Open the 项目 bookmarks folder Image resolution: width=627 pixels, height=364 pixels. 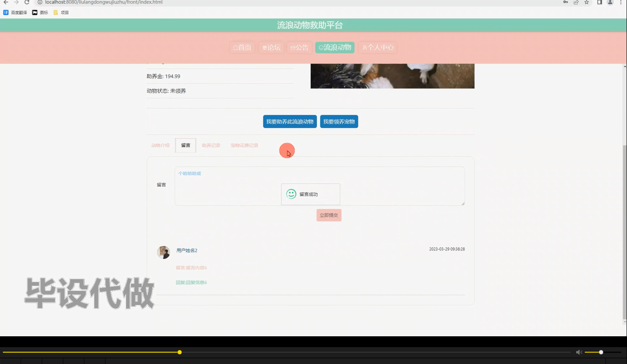pyautogui.click(x=61, y=12)
